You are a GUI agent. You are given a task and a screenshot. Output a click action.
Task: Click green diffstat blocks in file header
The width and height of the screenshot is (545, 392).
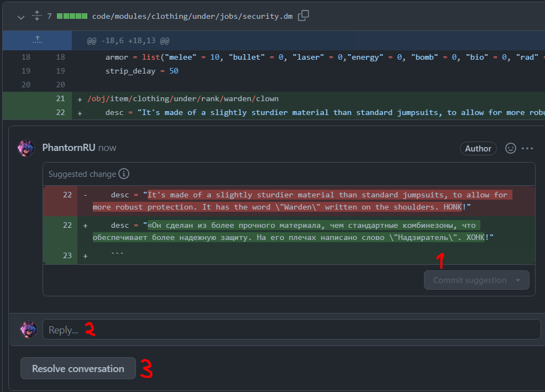pos(72,16)
